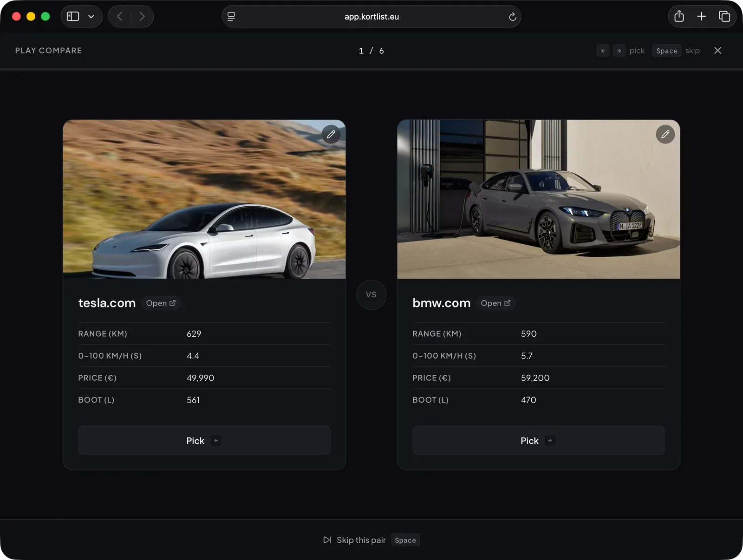Click the Space key hint in header
Viewport: 743px width, 560px height.
(x=667, y=51)
